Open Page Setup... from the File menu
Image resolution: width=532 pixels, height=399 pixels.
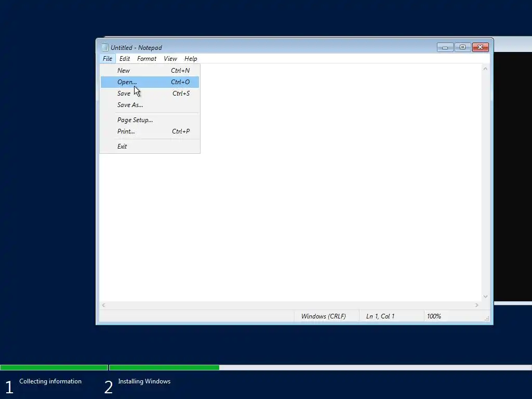(150, 120)
